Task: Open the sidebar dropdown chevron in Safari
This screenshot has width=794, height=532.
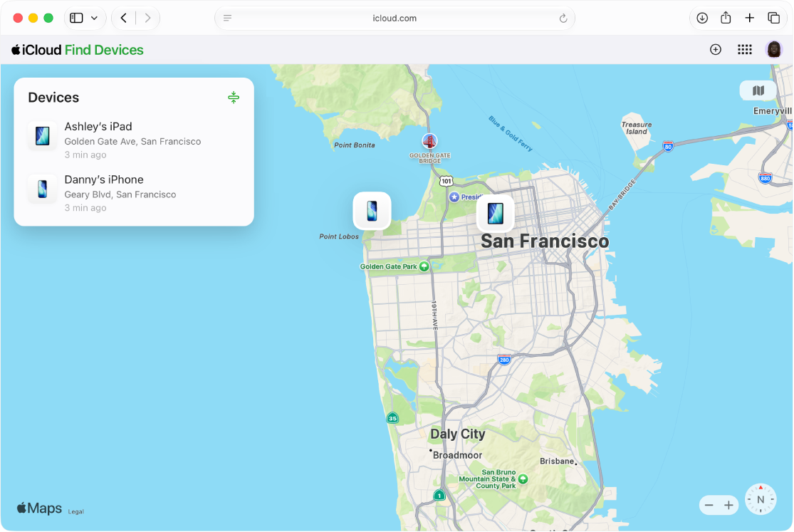Action: [x=94, y=19]
